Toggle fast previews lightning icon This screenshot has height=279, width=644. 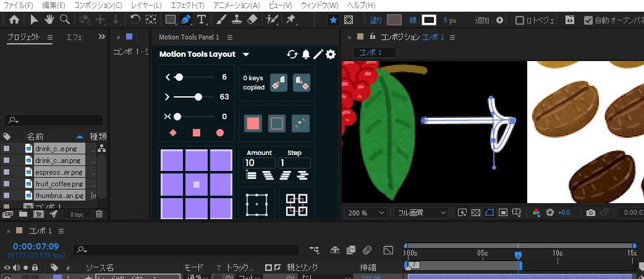click(x=462, y=212)
